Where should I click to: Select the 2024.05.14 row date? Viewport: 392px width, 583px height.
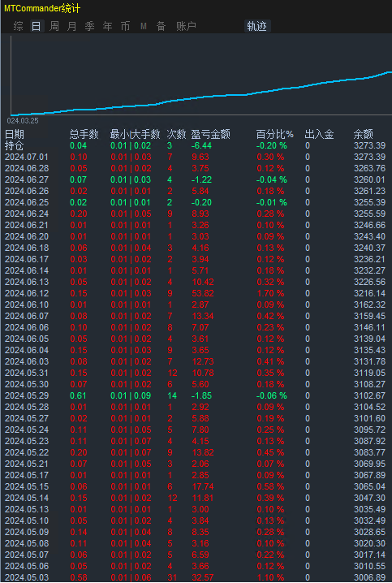coord(27,498)
